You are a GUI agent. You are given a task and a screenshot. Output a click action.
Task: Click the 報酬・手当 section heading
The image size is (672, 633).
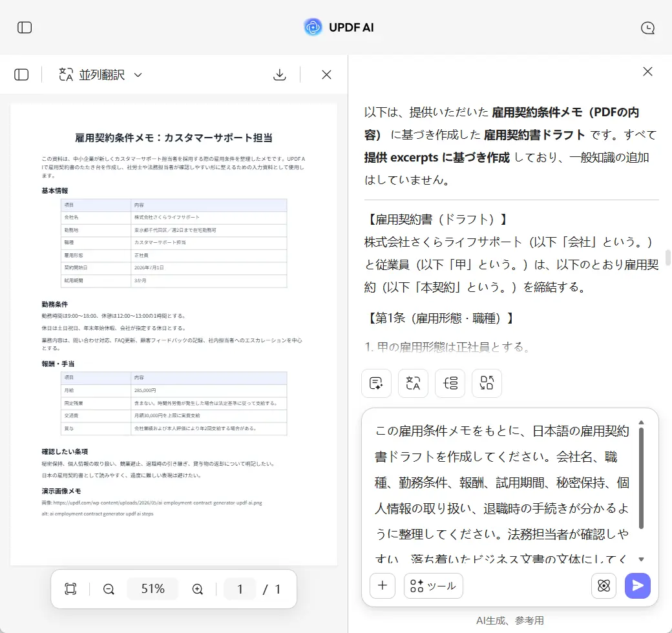58,364
